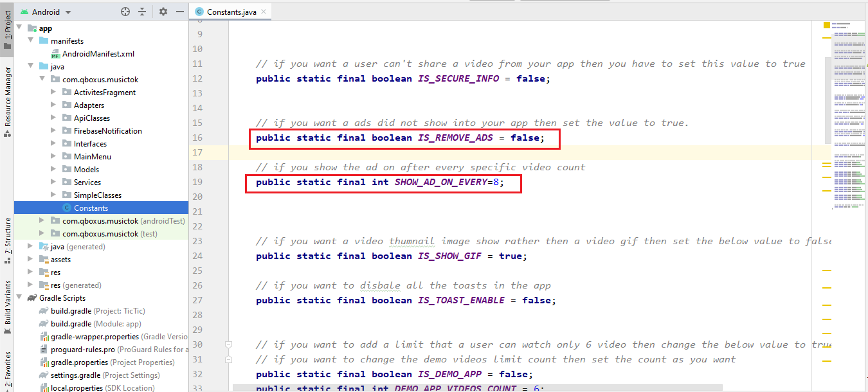Hide the Project panel with minimize icon
The width and height of the screenshot is (868, 392).
[x=179, y=12]
